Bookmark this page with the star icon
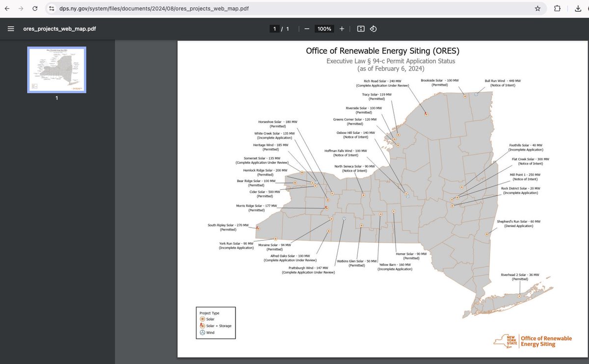This screenshot has height=364, width=589. (x=537, y=8)
